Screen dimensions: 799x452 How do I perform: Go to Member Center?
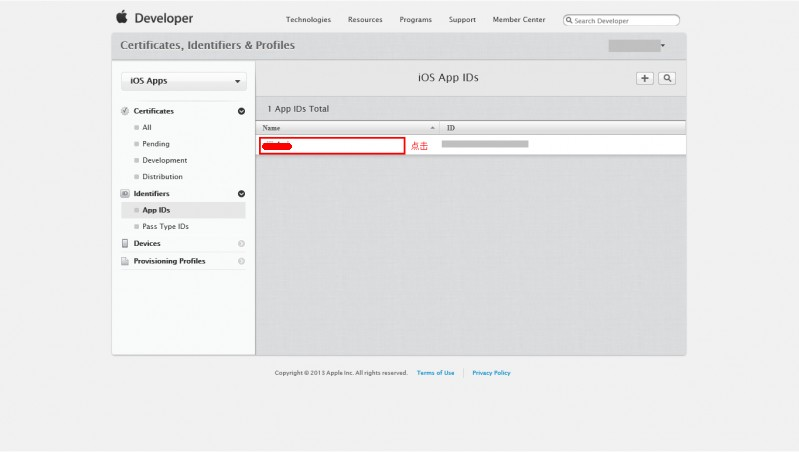[519, 19]
